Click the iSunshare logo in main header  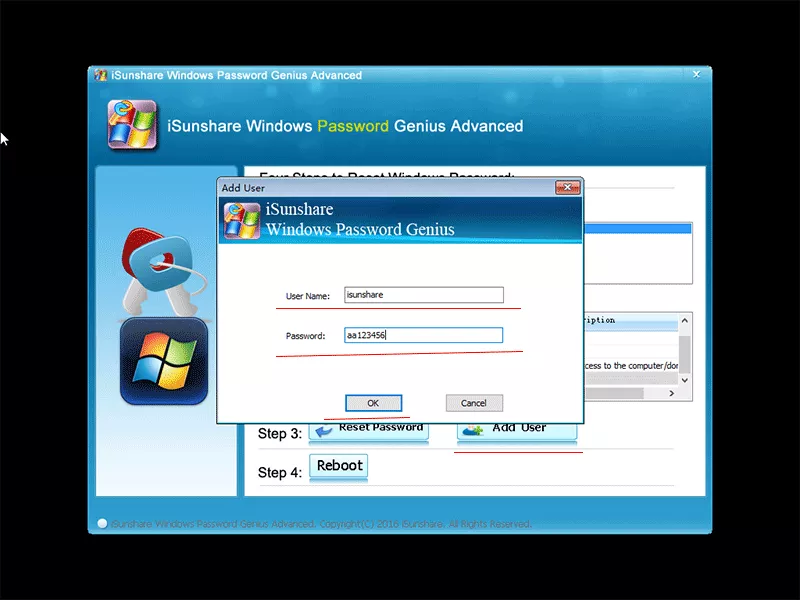(132, 124)
